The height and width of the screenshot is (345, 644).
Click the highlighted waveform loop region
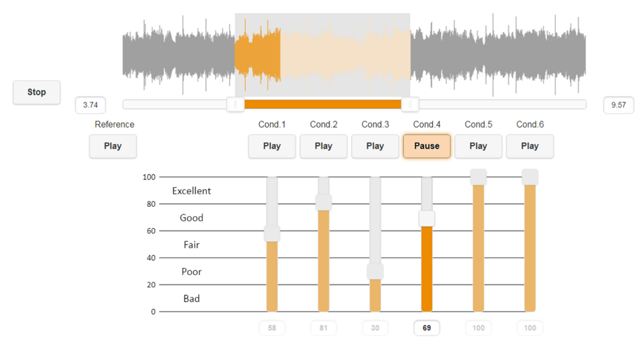323,55
